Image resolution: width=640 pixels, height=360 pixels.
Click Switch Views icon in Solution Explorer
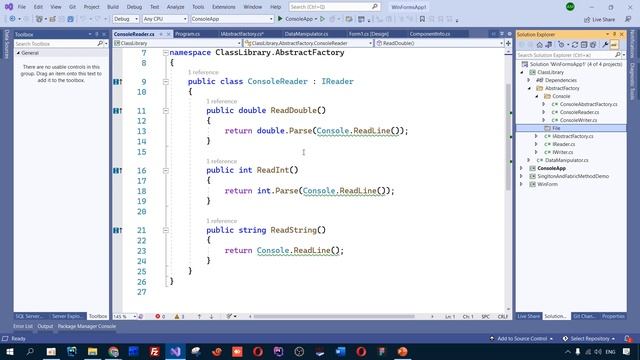[x=549, y=45]
